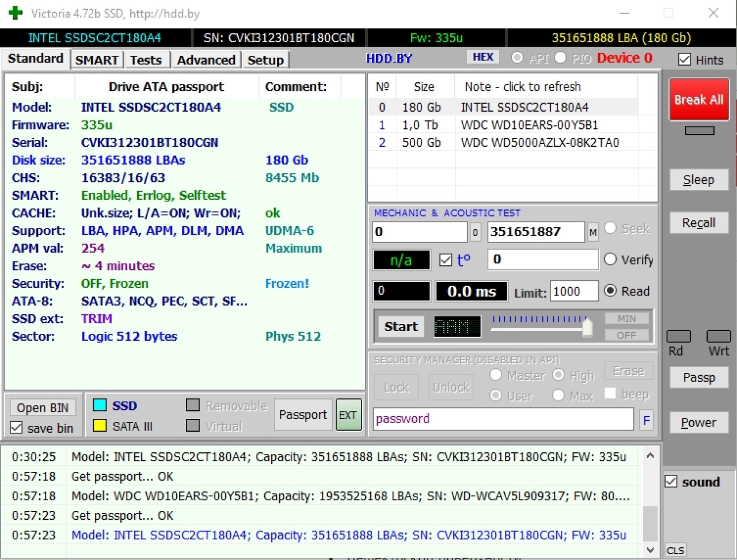Click the AAM acoustic level slider
Viewport: 737px width, 560px height.
(x=541, y=326)
